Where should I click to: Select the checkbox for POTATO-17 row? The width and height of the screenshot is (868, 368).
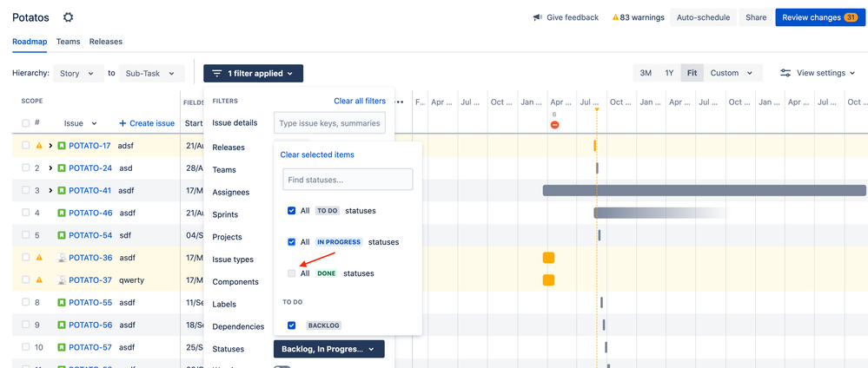25,146
